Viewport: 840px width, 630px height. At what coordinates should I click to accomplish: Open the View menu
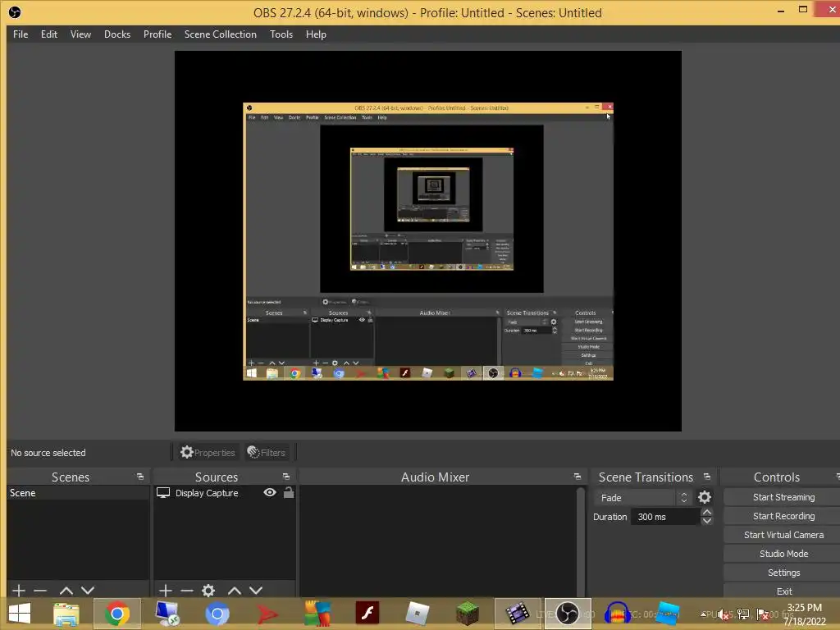tap(80, 34)
